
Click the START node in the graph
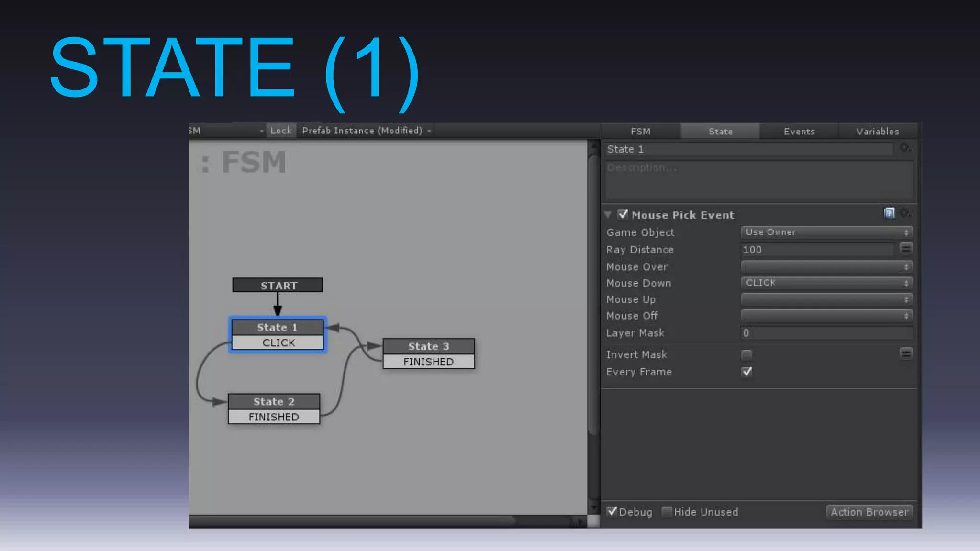(278, 286)
